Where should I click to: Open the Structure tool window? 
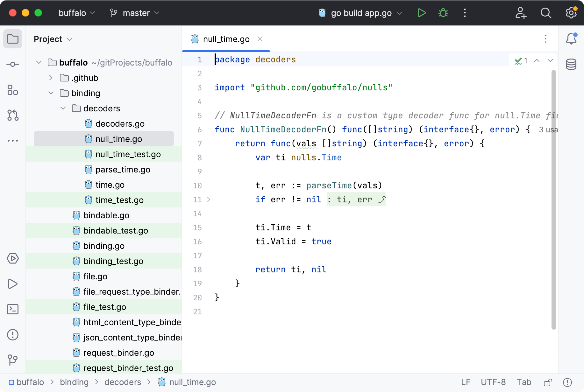(x=13, y=90)
